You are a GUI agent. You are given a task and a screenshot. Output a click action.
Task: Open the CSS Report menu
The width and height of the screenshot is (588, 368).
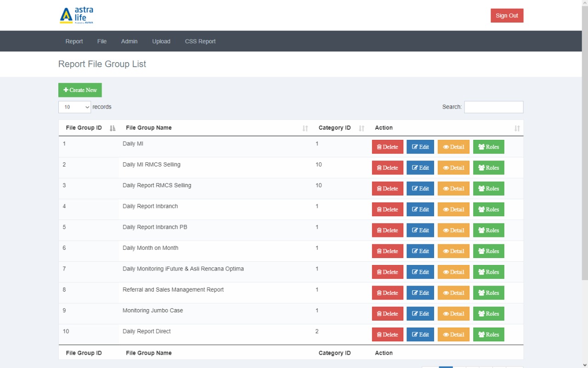coord(200,41)
